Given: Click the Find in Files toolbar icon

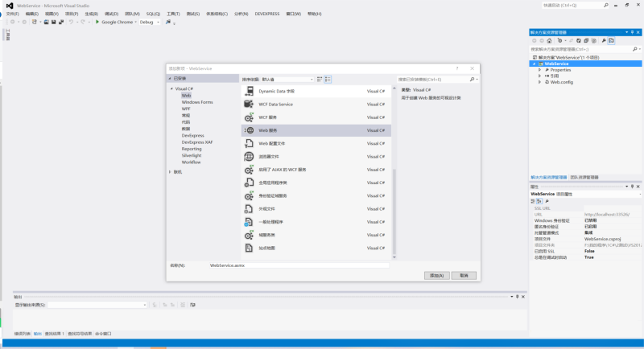Looking at the screenshot, I should 168,23.
